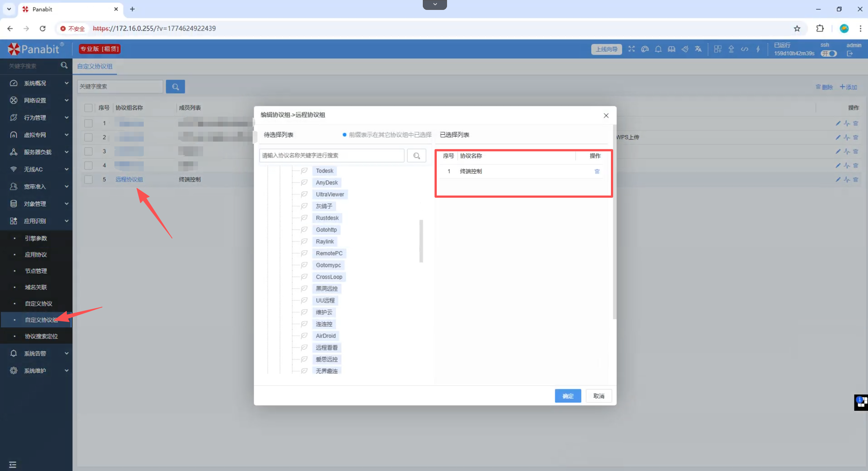Image resolution: width=868 pixels, height=471 pixels.
Task: Collapse the 应用识别 sidebar section
Action: [x=36, y=221]
